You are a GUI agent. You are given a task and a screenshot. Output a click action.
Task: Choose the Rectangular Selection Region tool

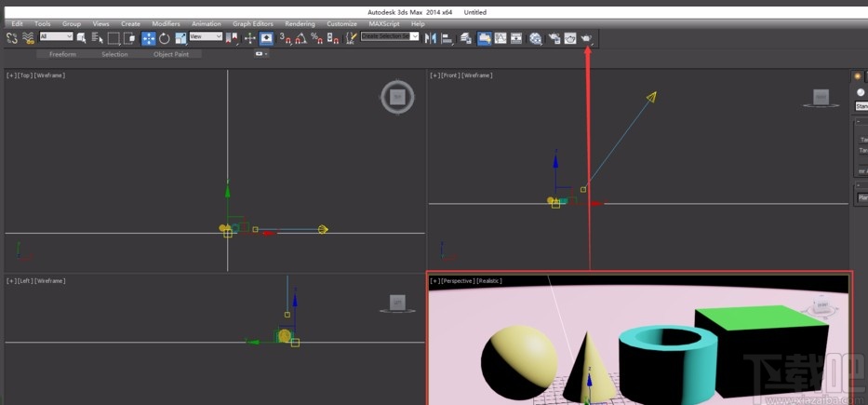[x=114, y=37]
